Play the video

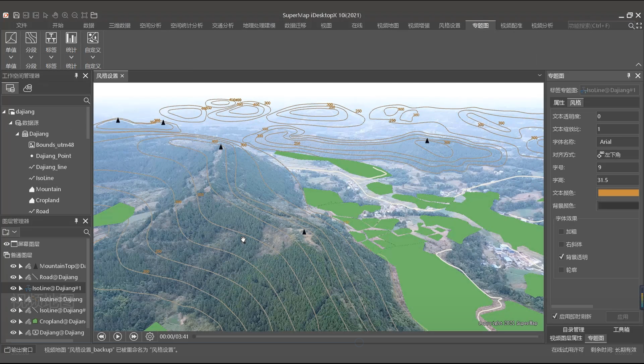click(x=117, y=336)
